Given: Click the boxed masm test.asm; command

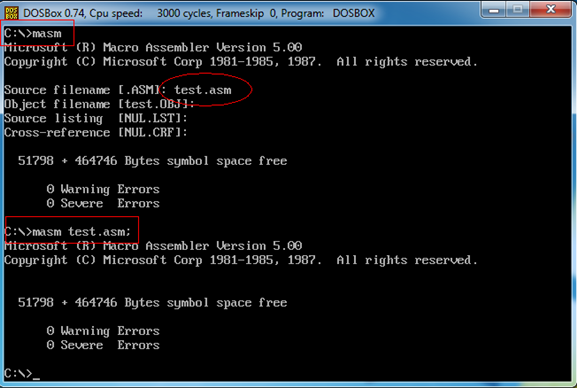Looking at the screenshot, I should coord(67,232).
